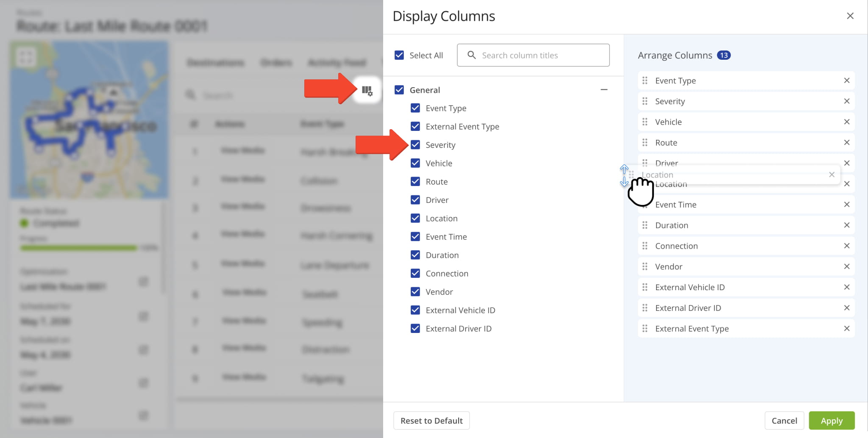Uncheck the Route column checkbox
The image size is (868, 438).
(x=415, y=181)
